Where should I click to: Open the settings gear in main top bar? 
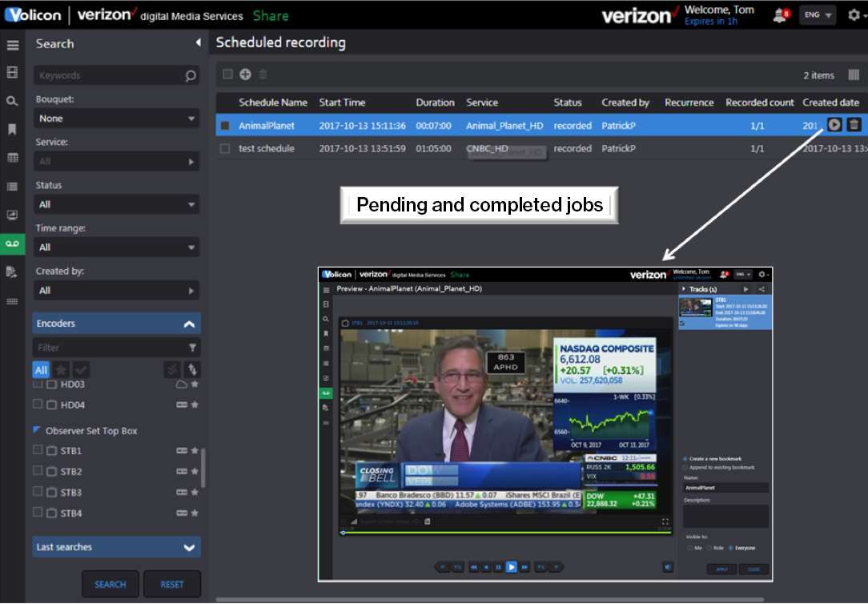pyautogui.click(x=854, y=15)
